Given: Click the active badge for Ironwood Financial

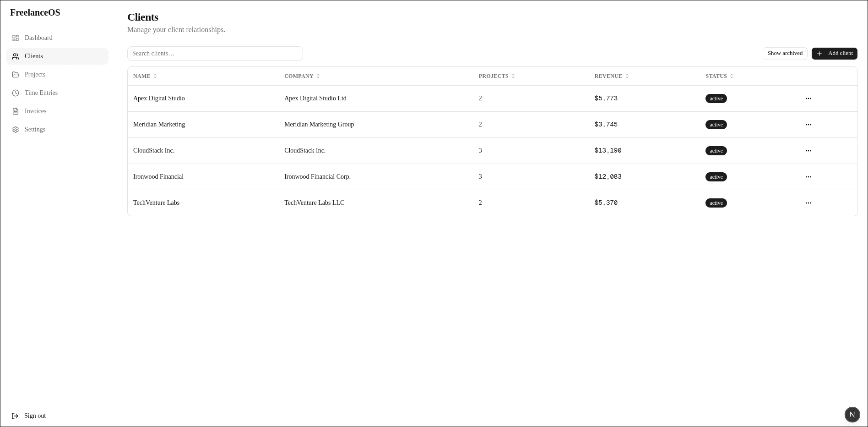Looking at the screenshot, I should click(x=716, y=177).
